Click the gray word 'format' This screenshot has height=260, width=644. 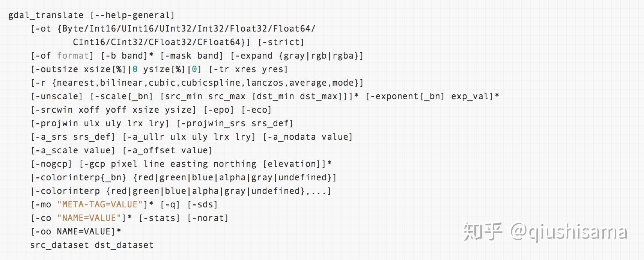point(73,56)
